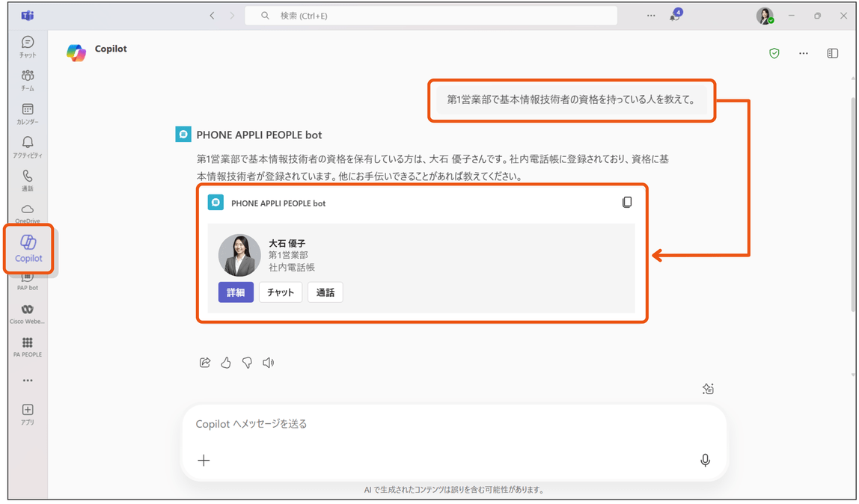
Task: Open Copilot header more options menu
Action: click(x=803, y=53)
